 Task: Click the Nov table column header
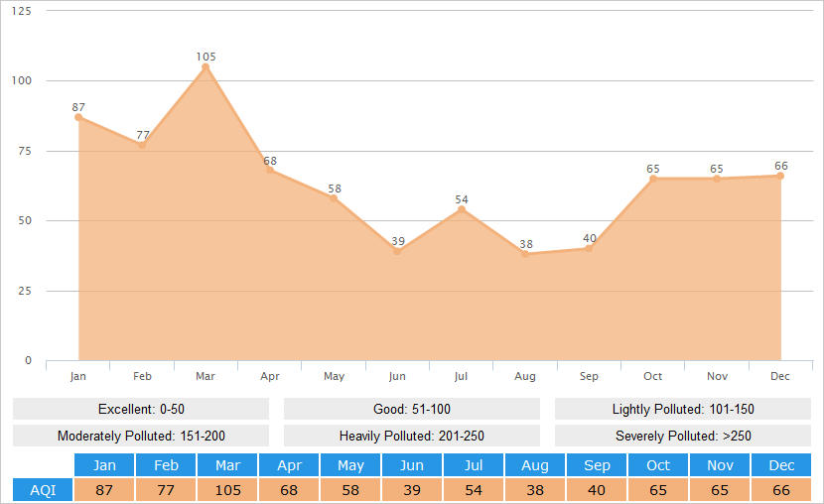coord(720,465)
